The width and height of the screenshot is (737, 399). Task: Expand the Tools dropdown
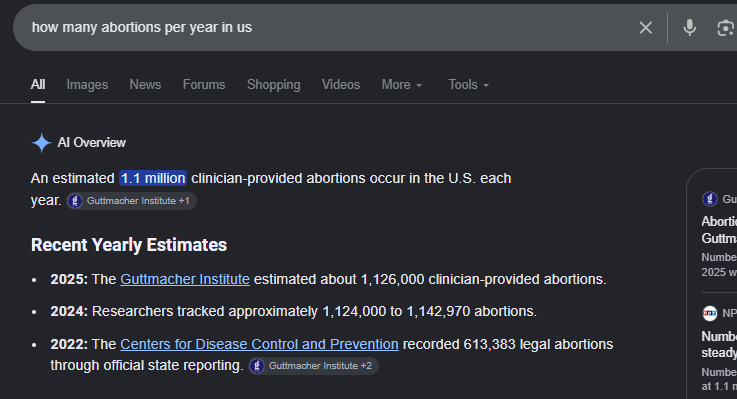(469, 85)
